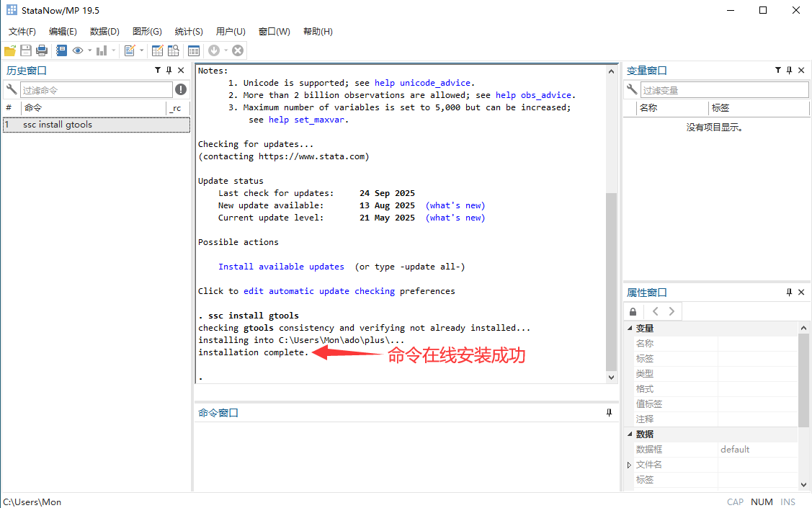Click edit automatic update checking link
This screenshot has width=812, height=508.
pyautogui.click(x=319, y=291)
